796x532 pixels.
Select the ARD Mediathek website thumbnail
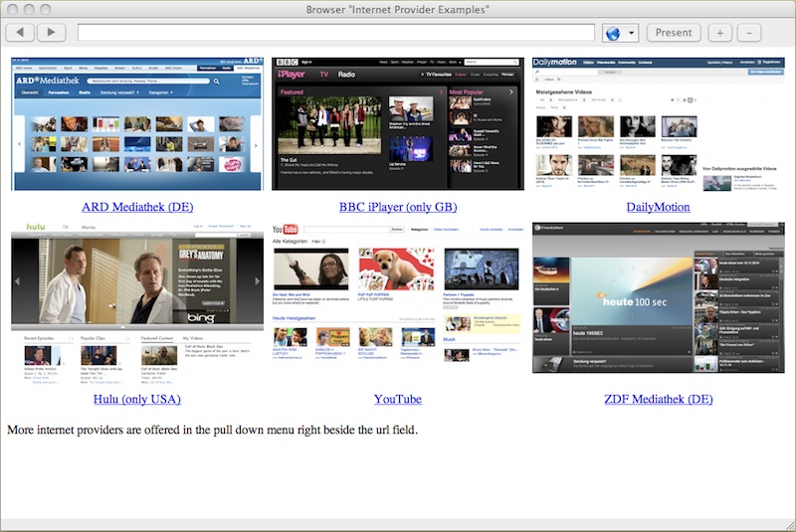point(137,123)
